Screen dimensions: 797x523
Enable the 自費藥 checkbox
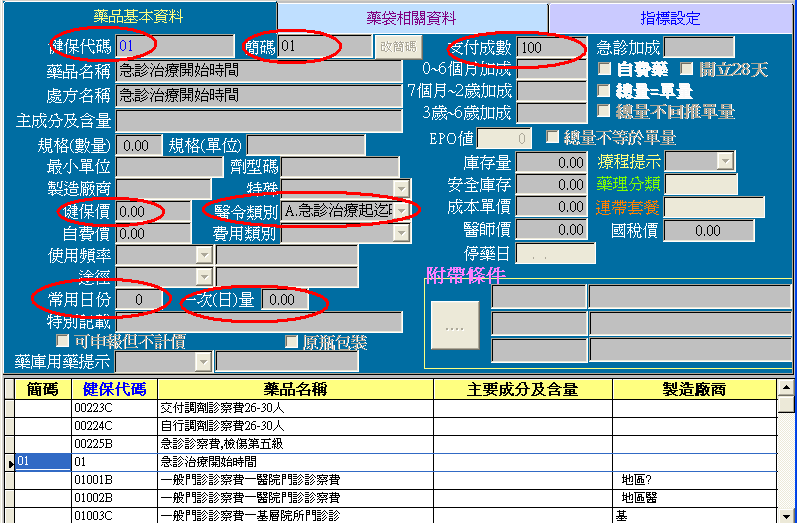pyautogui.click(x=605, y=70)
